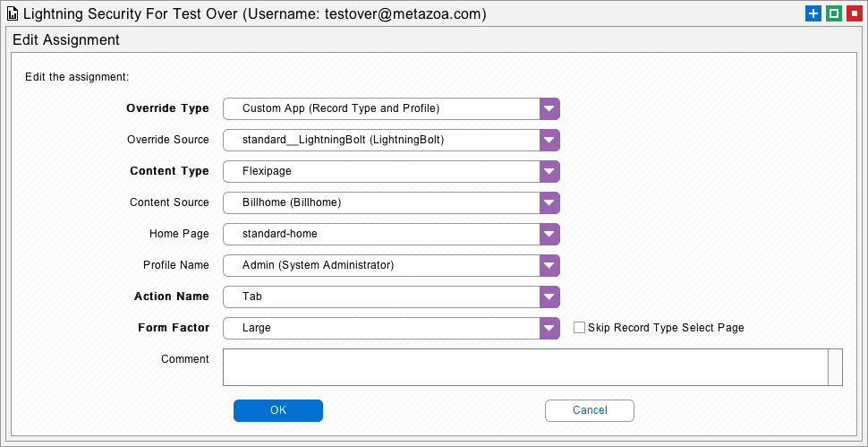Image resolution: width=868 pixels, height=447 pixels.
Task: Click the blue plus window icon
Action: click(x=813, y=14)
